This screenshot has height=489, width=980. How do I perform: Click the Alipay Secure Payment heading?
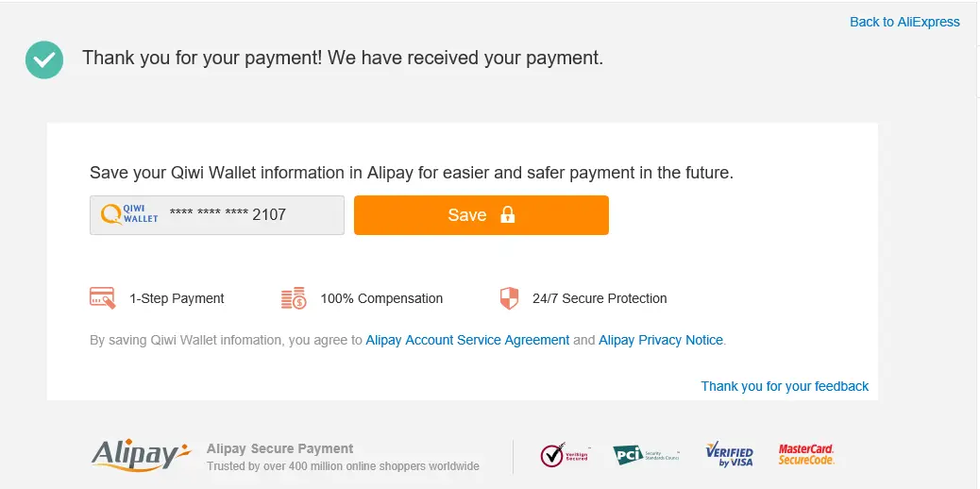pyautogui.click(x=280, y=448)
